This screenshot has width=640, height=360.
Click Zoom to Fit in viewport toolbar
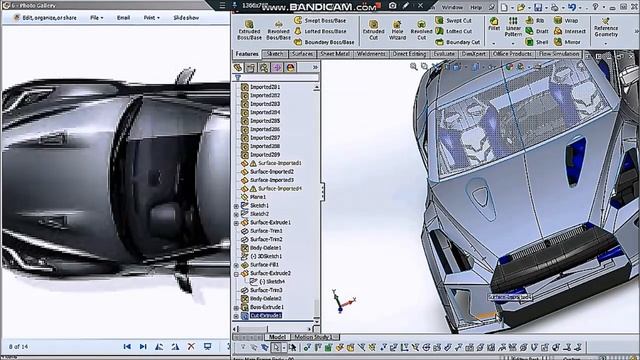pyautogui.click(x=413, y=66)
